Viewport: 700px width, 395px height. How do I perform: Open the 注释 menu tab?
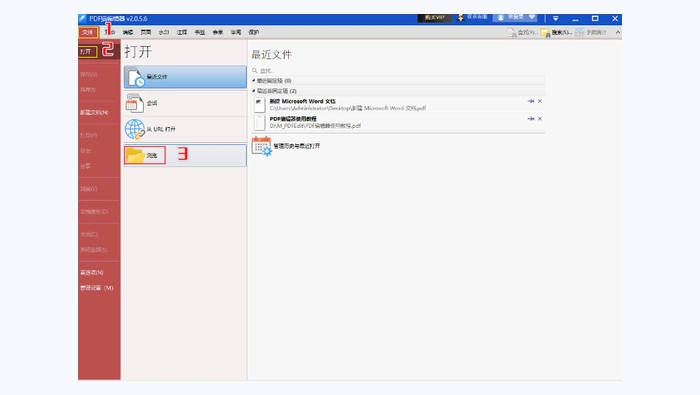click(182, 32)
